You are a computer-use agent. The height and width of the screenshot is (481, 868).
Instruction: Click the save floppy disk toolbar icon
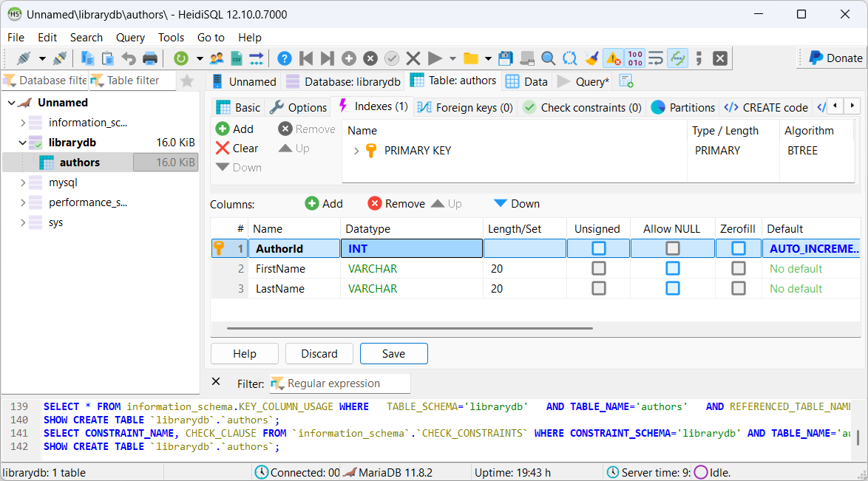pos(506,58)
